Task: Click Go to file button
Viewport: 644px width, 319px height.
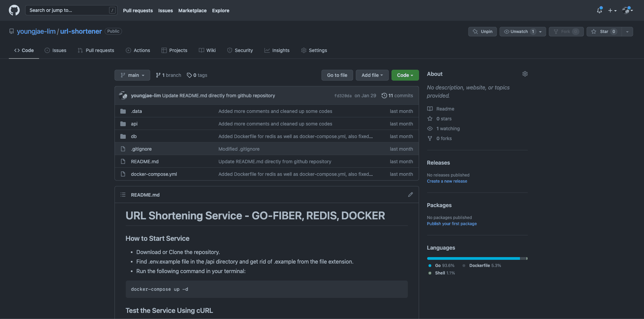Action: coord(337,75)
